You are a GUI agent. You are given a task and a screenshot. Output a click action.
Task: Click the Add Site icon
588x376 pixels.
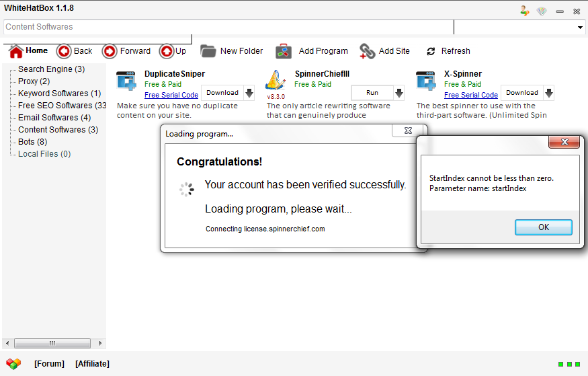point(368,51)
